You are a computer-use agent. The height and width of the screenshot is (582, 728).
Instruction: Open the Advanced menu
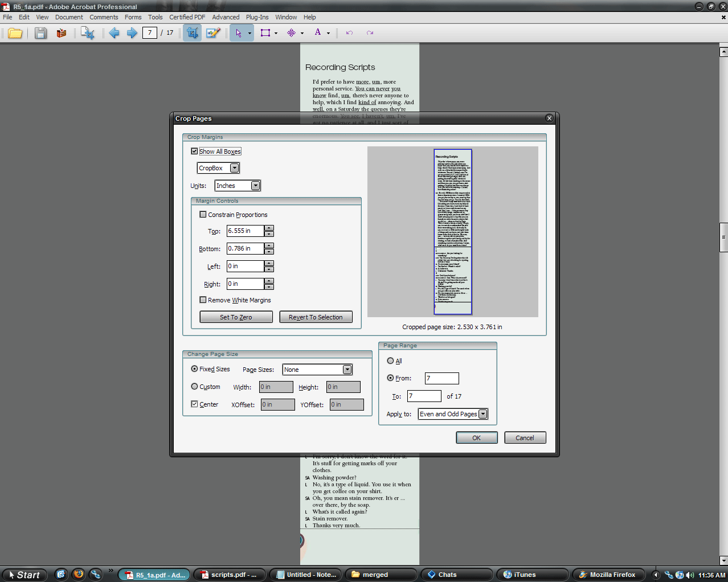(226, 17)
